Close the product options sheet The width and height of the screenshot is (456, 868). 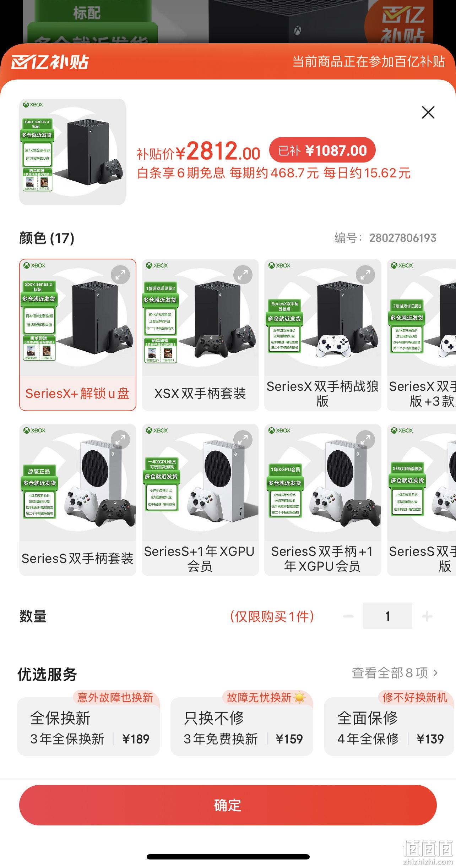pos(428,112)
